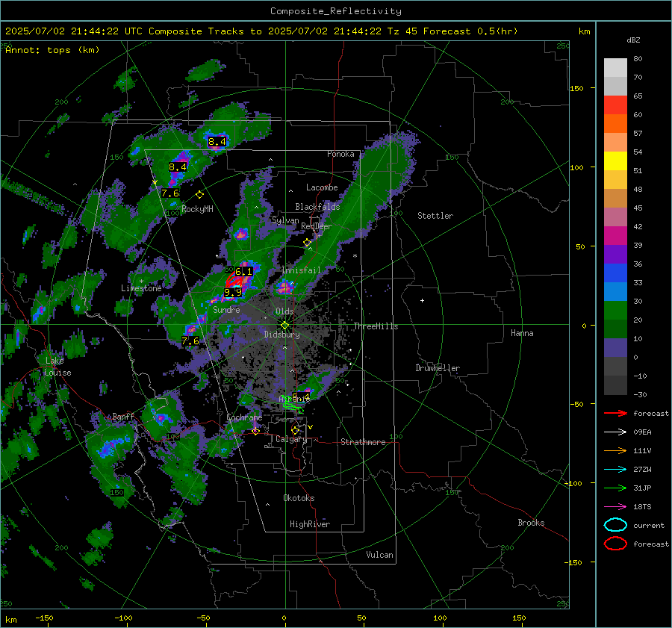This screenshot has width=672, height=628.
Task: Click the yellow radar-center diamond near Olds
Action: tap(284, 326)
